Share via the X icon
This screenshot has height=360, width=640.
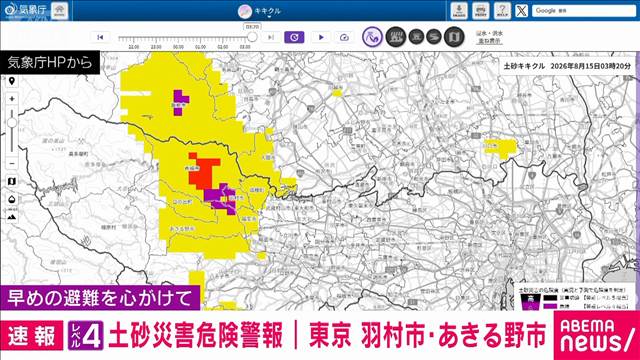pyautogui.click(x=521, y=11)
